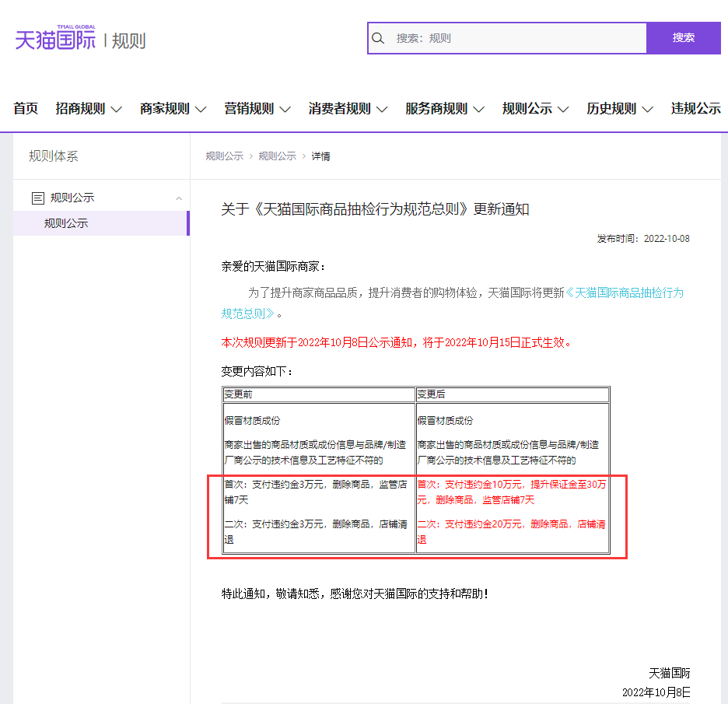The width and height of the screenshot is (728, 704).
Task: Click the 首次：支付违约金3万元 text in table
Action: [316, 492]
